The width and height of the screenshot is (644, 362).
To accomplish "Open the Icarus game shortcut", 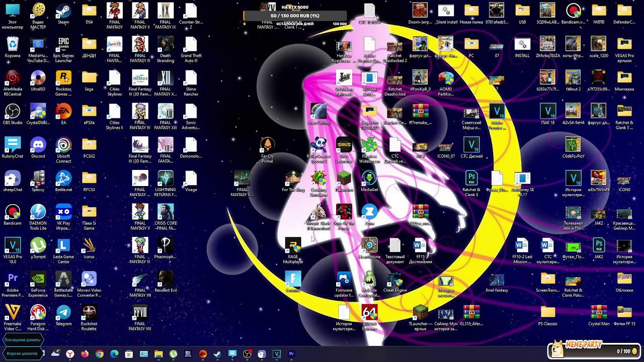I will pyautogui.click(x=89, y=248).
